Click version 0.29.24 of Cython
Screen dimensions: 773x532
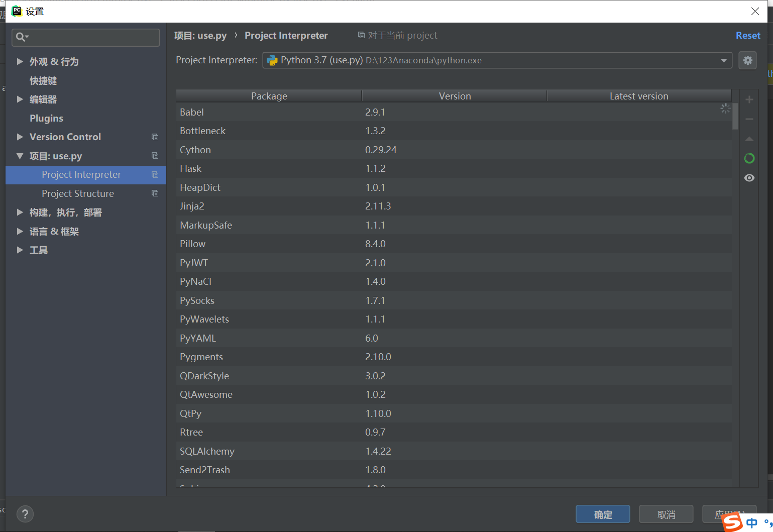click(x=381, y=150)
